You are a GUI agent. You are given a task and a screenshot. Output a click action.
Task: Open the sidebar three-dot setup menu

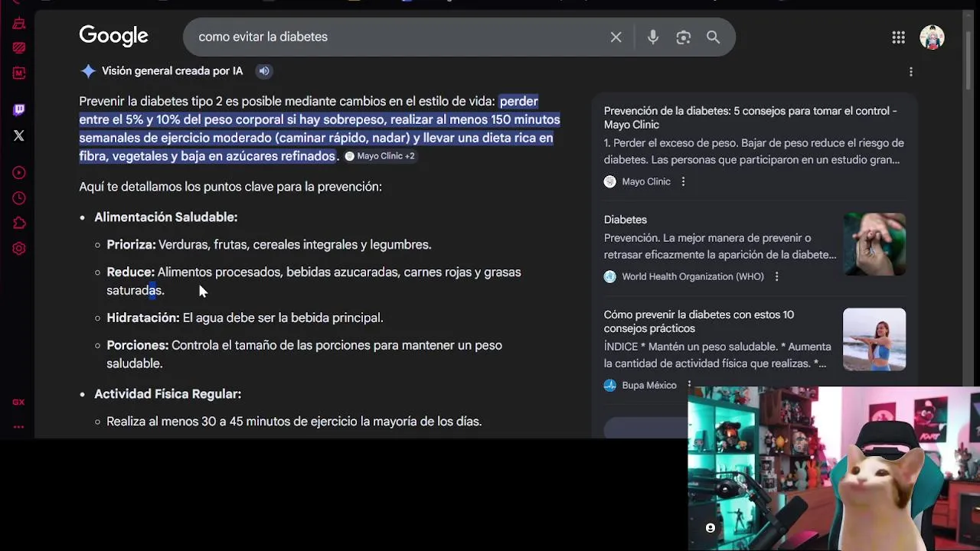point(18,427)
